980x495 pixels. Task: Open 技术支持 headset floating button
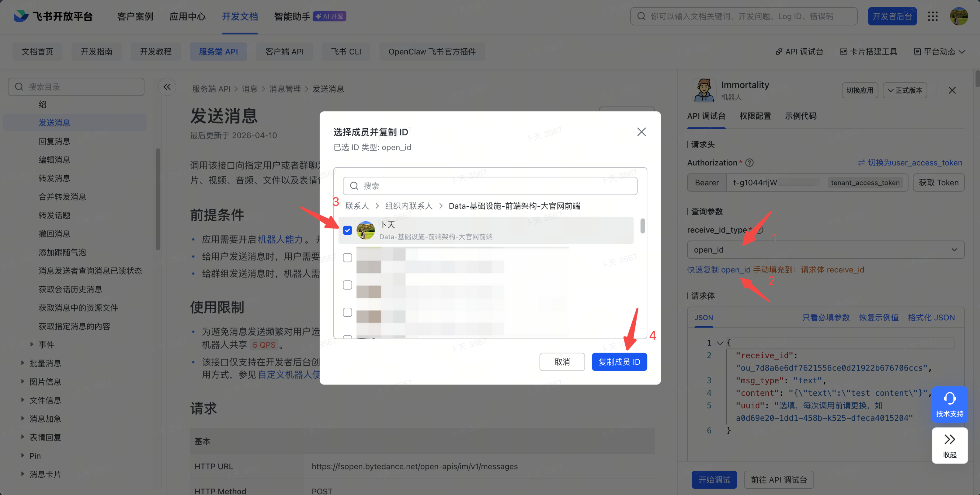(950, 404)
